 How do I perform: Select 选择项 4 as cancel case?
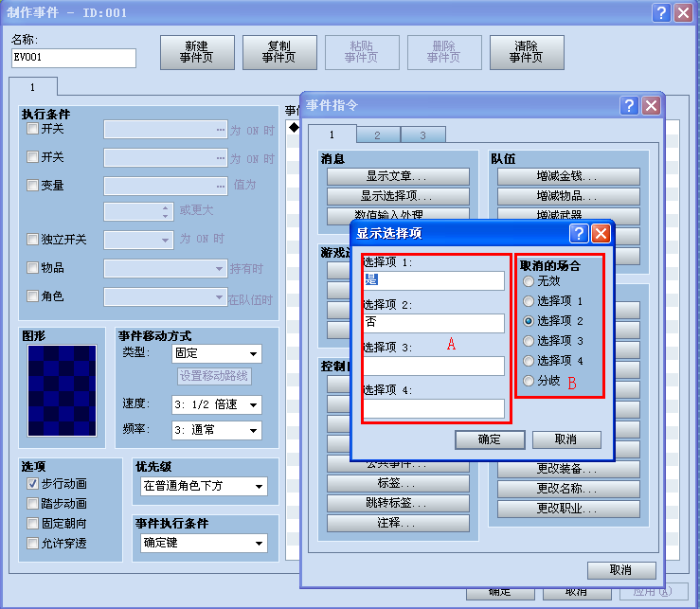[529, 361]
